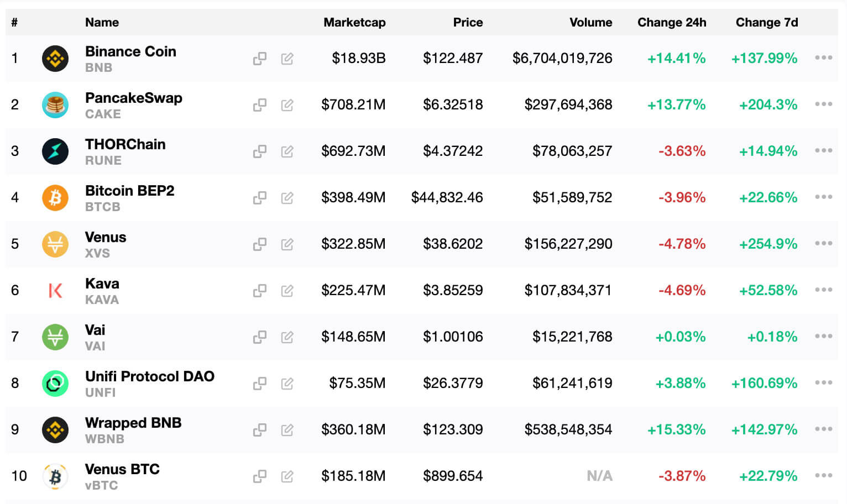Screen dimensions: 847x504
Task: Click the edit icon in the Kava row
Action: tap(286, 290)
